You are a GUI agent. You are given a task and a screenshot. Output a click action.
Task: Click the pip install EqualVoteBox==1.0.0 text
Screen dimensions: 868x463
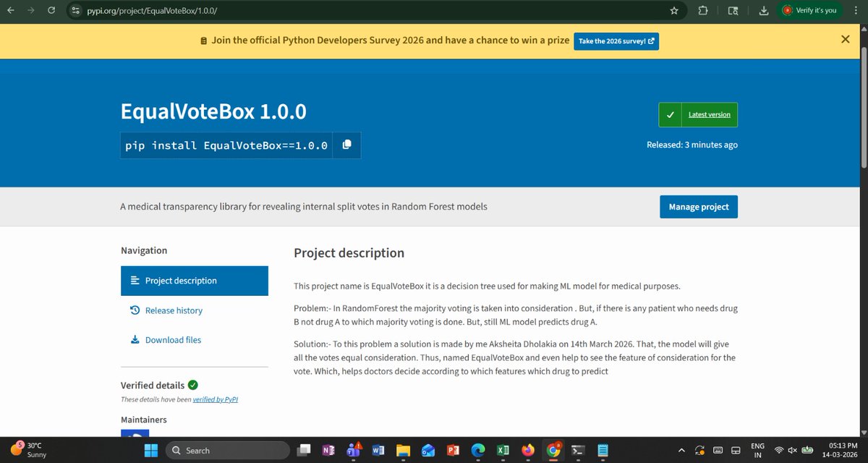coord(226,145)
